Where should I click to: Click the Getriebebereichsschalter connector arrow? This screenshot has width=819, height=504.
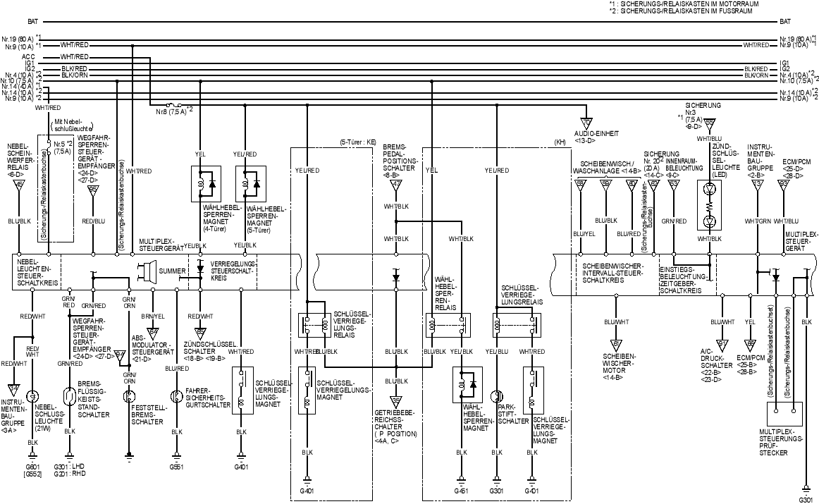click(x=396, y=402)
